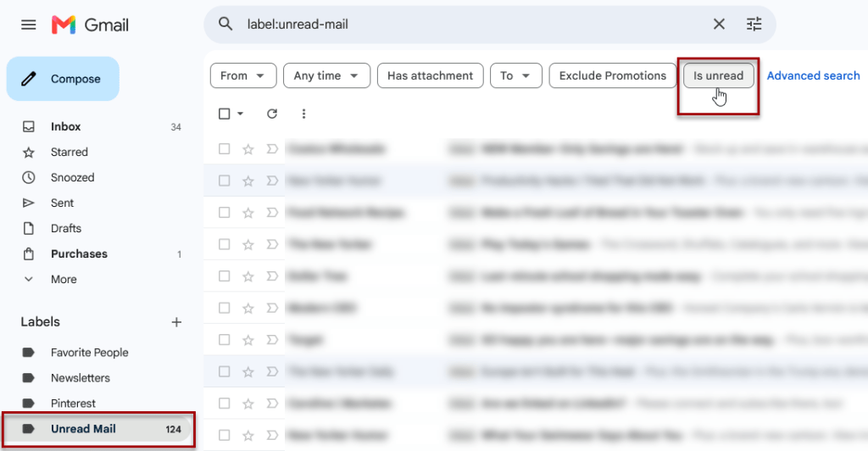Screen dimensions: 868x451
Task: Click the Gmail logo
Action: point(90,25)
